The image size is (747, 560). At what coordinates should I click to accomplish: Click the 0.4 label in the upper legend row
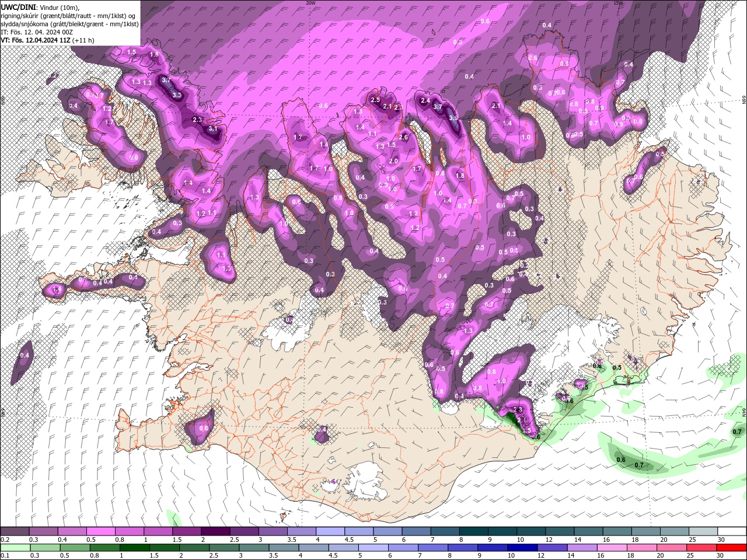point(62,540)
